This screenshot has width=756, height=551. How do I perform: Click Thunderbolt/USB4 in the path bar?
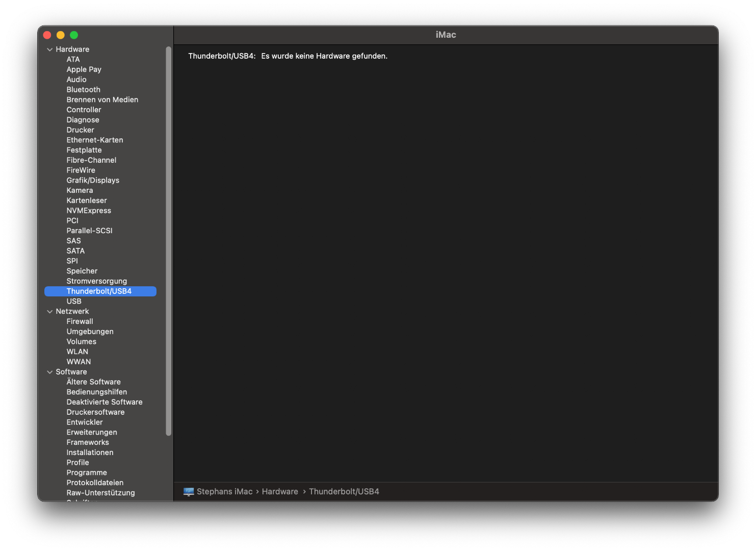tap(344, 492)
